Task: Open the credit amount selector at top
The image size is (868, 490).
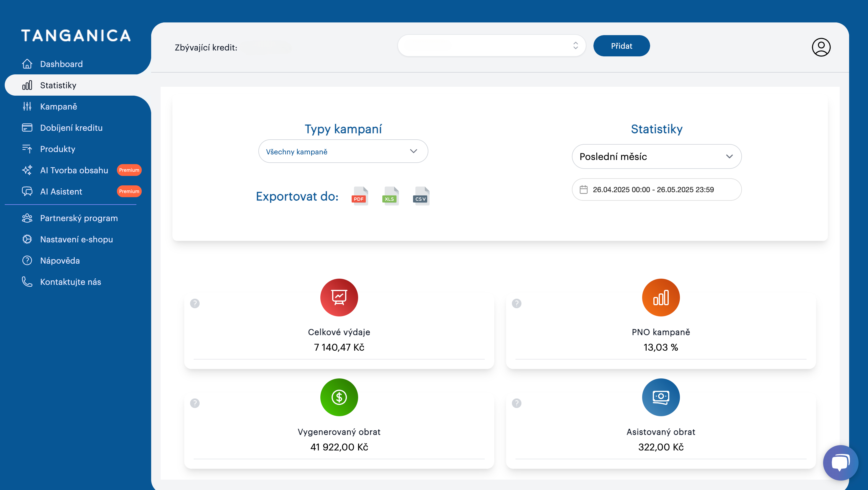Action: coord(491,45)
